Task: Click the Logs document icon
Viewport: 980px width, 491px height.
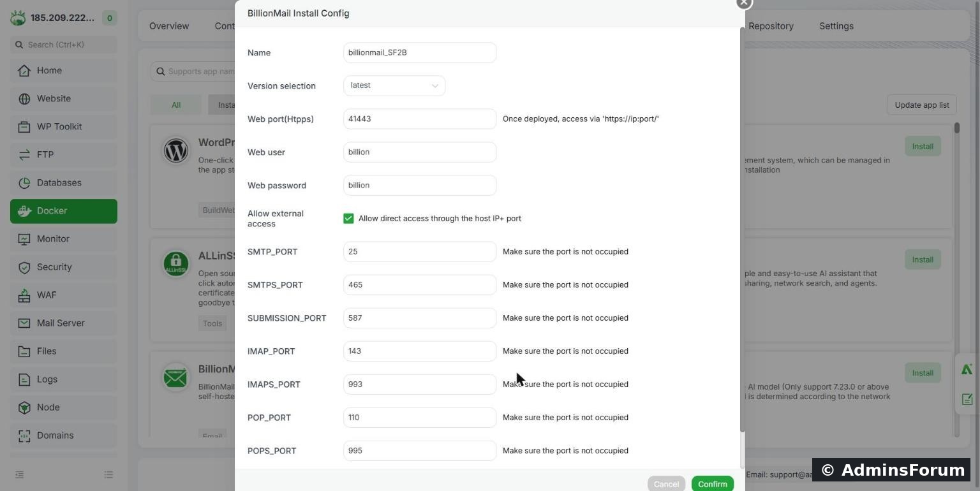Action: (24, 379)
